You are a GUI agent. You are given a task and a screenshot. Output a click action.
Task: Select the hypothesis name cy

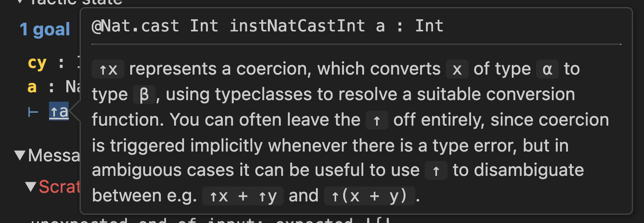click(37, 63)
